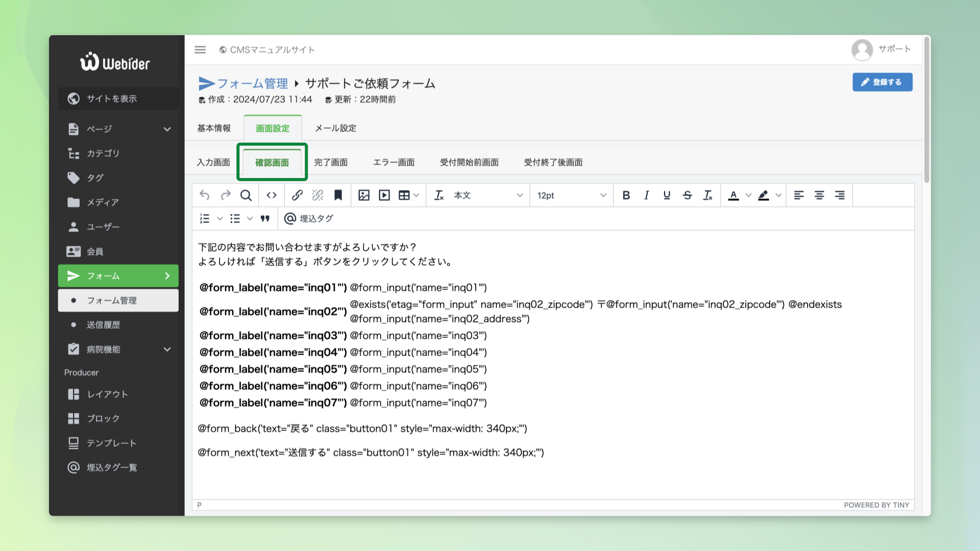Select the 画面設定 tab
Screen dimensions: 980x551
pyautogui.click(x=273, y=129)
